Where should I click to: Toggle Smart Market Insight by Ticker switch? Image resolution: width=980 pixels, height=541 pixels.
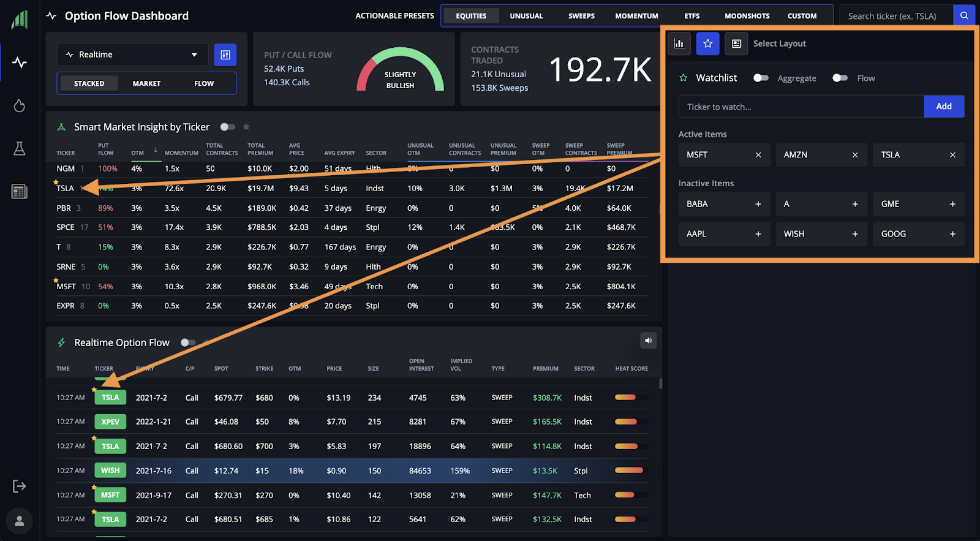click(227, 127)
